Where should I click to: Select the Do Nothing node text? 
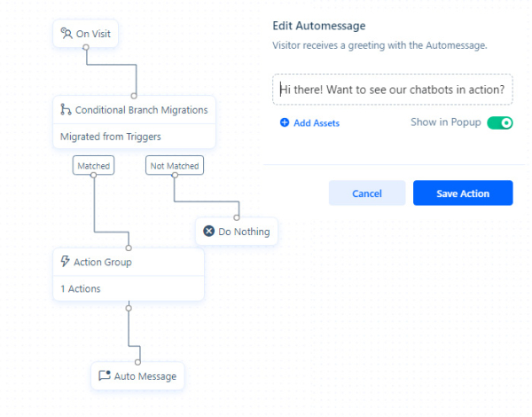point(244,232)
